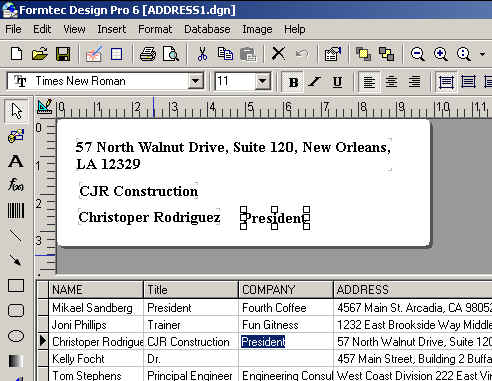Open the Print Preview magnifier-page icon

click(171, 54)
